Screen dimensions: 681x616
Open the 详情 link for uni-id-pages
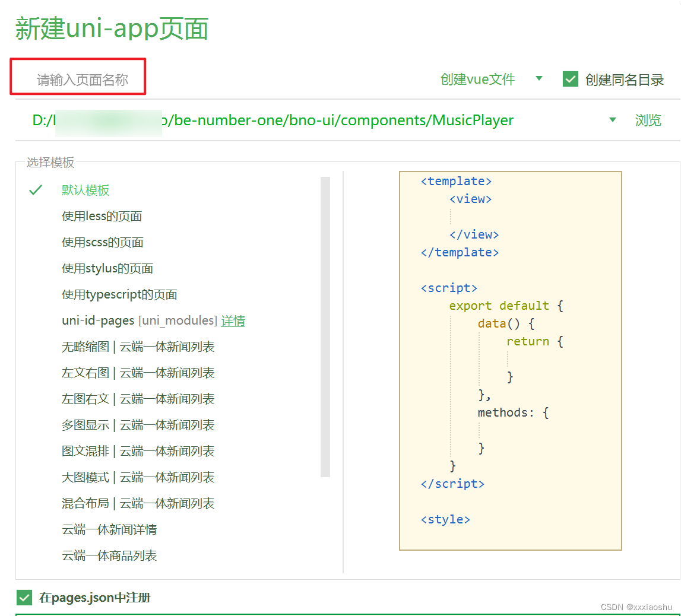(x=233, y=320)
